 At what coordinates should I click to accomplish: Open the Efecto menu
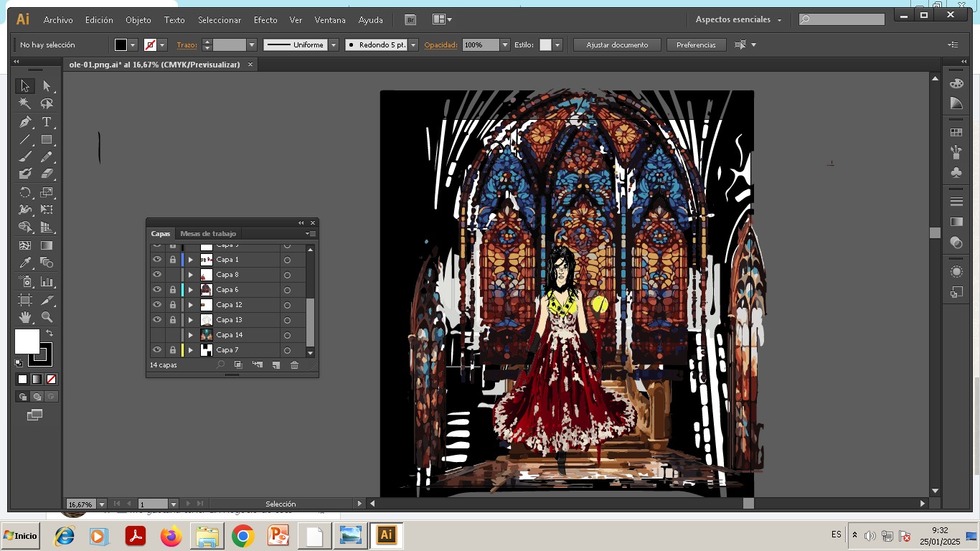click(265, 20)
